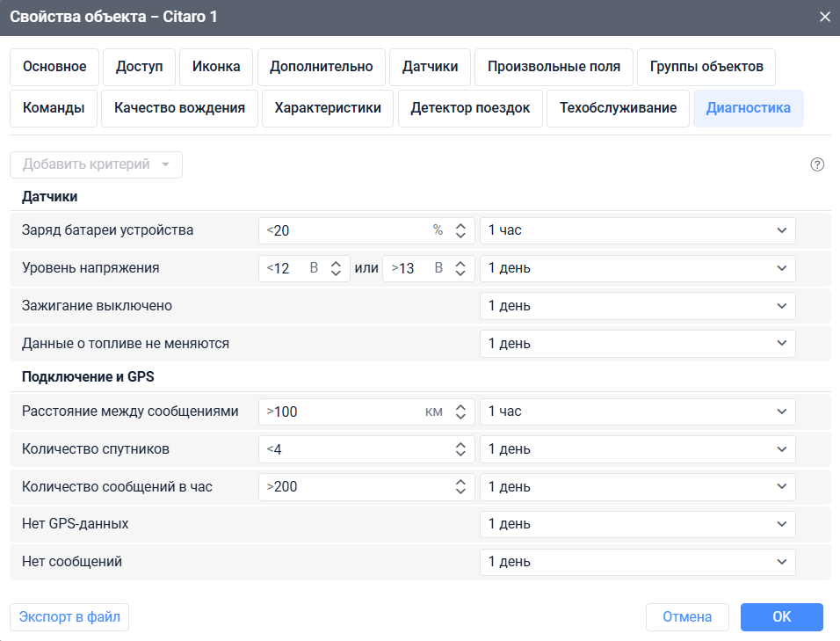Expand the interval dropdown for Количество спутников
840x641 pixels.
637,448
